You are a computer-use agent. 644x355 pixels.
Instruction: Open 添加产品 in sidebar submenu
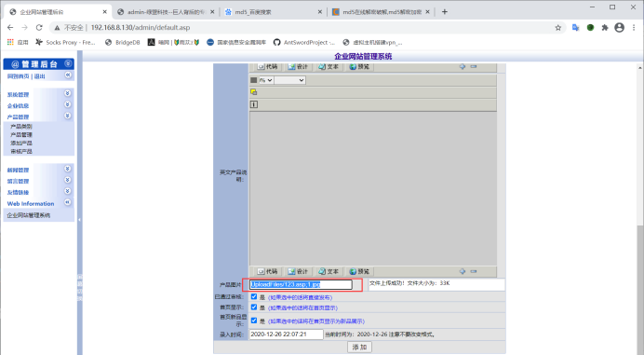21,143
